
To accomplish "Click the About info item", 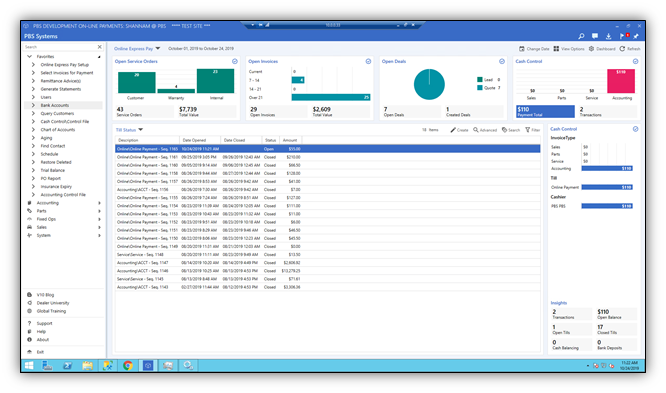I will point(42,340).
